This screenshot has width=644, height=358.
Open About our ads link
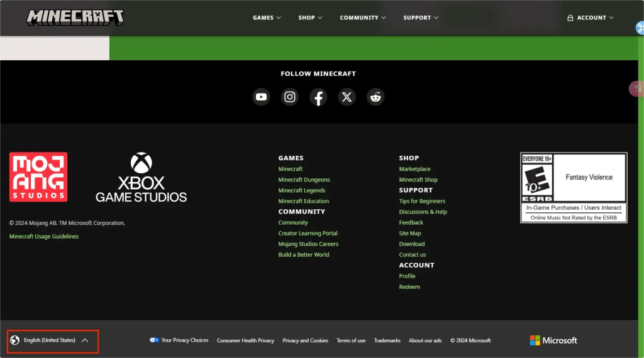point(425,340)
